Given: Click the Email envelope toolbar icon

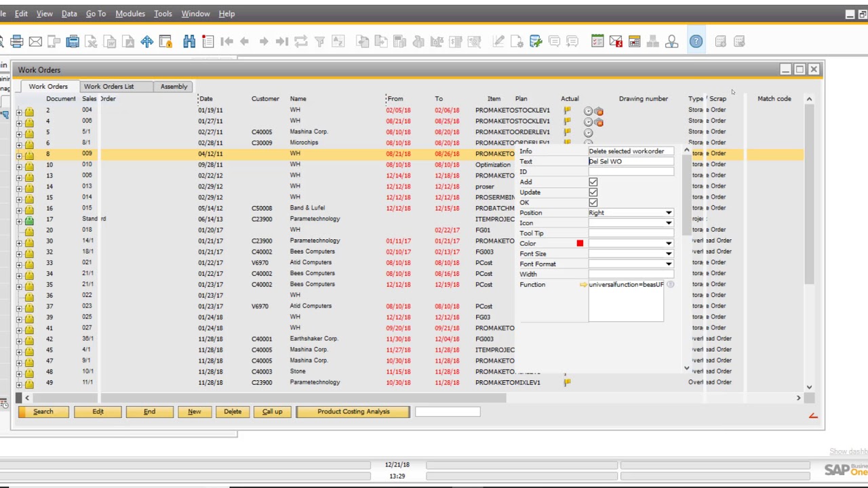Looking at the screenshot, I should pyautogui.click(x=35, y=41).
